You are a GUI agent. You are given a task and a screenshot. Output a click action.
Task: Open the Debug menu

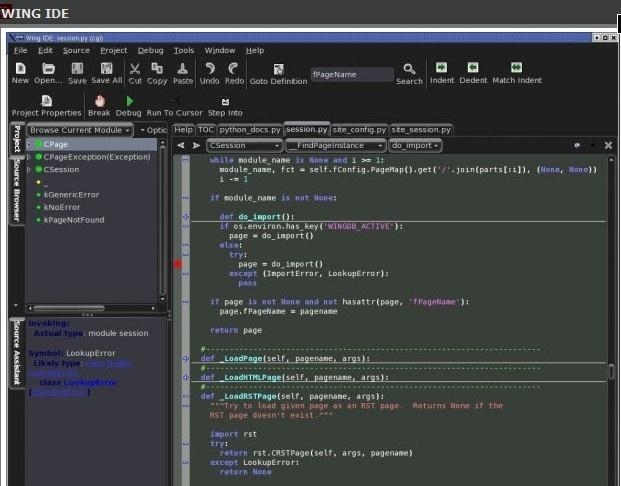pos(150,50)
